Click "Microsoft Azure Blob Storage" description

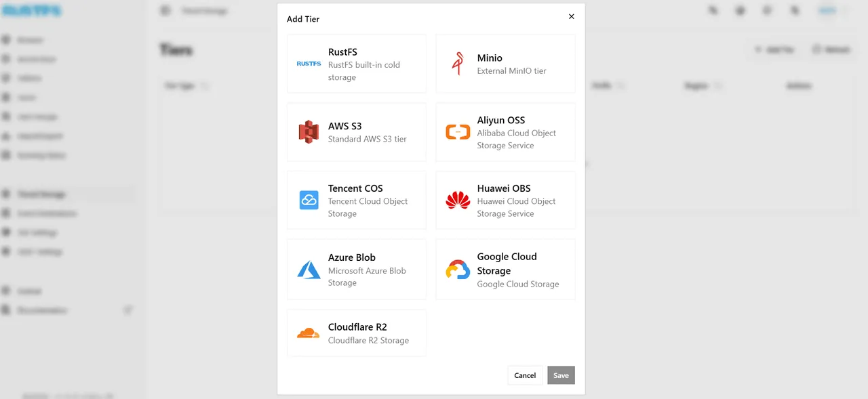[367, 276]
